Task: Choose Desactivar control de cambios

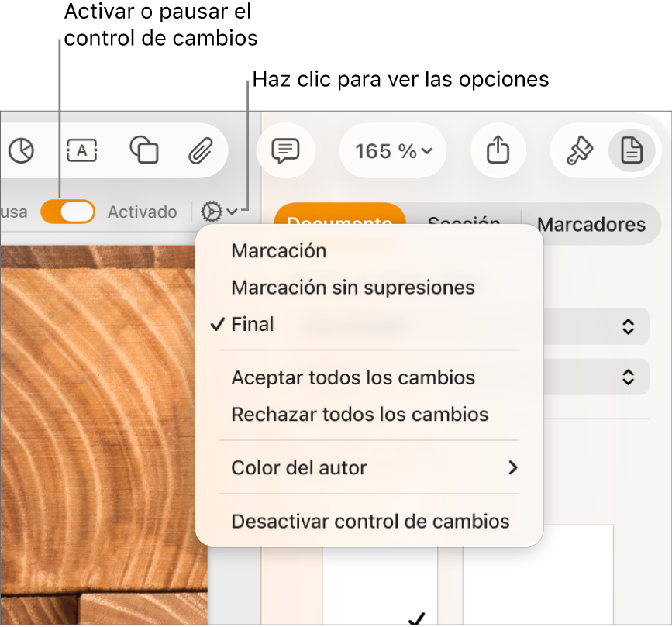Action: (x=369, y=521)
